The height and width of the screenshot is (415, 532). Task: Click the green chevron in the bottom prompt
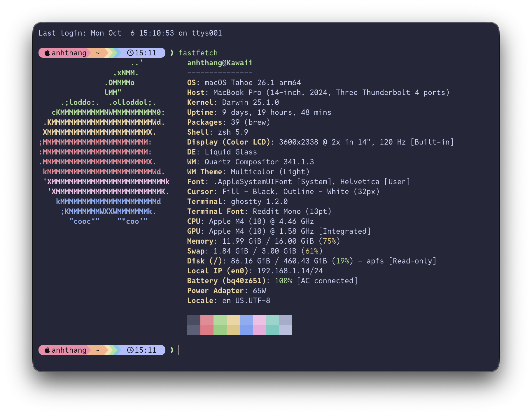coord(172,350)
